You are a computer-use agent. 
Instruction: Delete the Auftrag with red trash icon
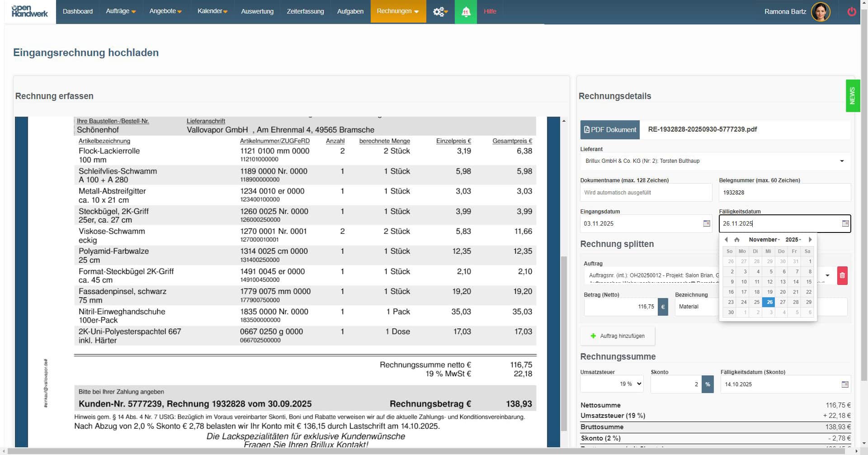click(842, 275)
